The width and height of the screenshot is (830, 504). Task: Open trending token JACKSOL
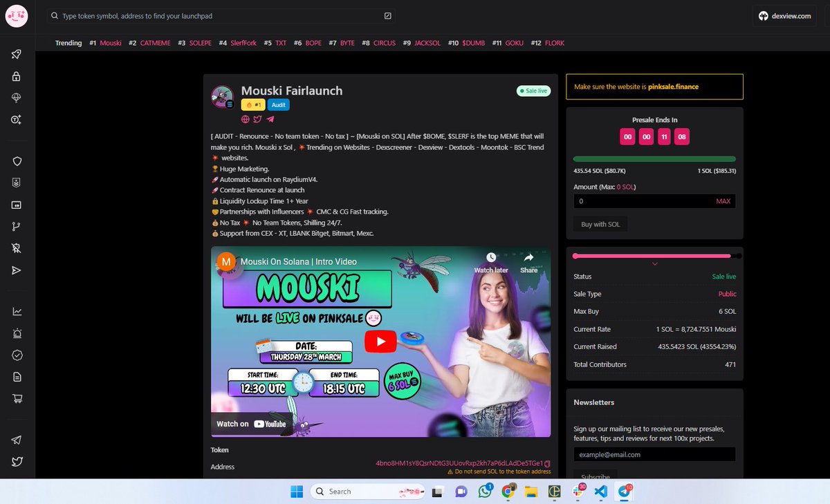[427, 43]
